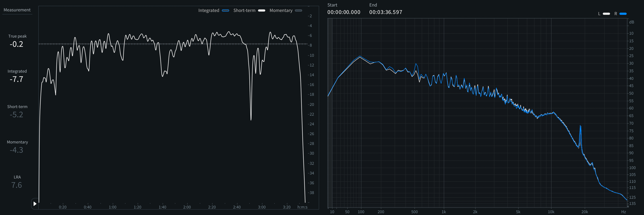Click the 1:20 mark on the loudness timeline
The width and height of the screenshot is (644, 215).
[138, 207]
